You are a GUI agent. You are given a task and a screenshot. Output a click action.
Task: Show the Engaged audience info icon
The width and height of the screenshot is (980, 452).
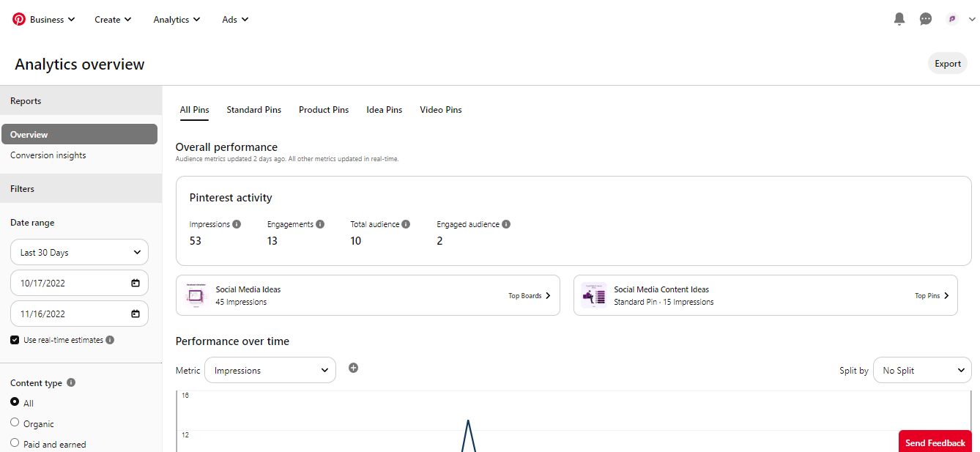506,224
